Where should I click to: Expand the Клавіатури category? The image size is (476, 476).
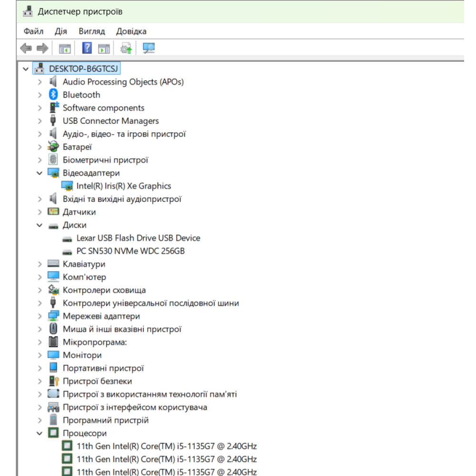click(x=40, y=264)
